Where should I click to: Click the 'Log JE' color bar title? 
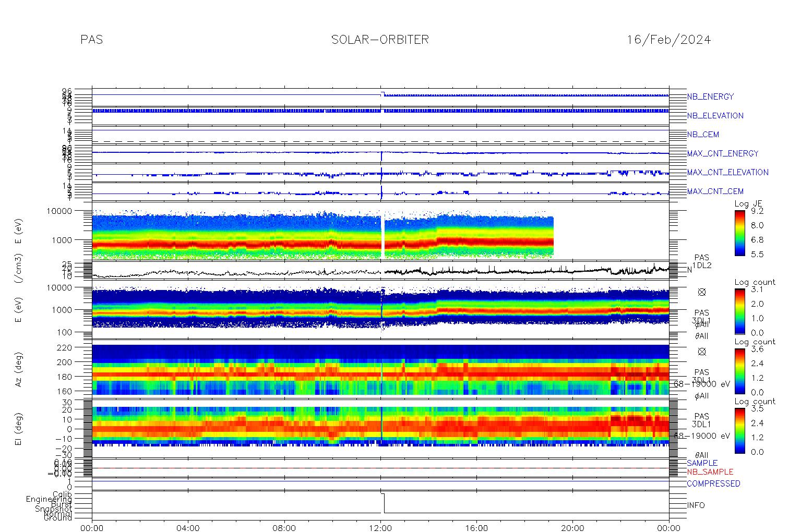(748, 204)
